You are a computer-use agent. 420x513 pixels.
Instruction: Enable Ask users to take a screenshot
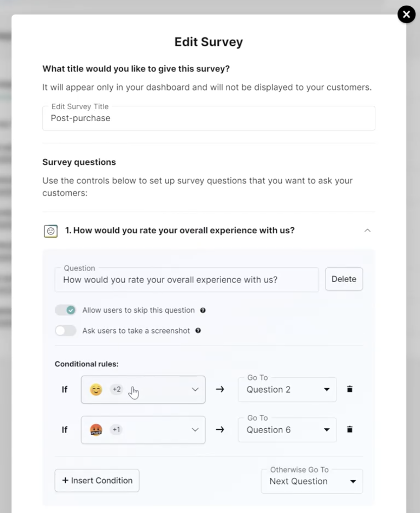(x=66, y=331)
